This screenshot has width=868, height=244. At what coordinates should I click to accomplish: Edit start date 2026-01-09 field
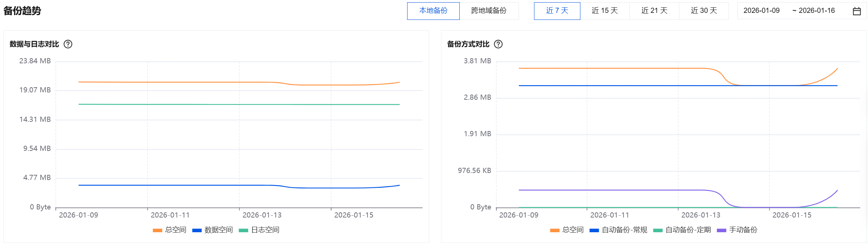click(761, 11)
